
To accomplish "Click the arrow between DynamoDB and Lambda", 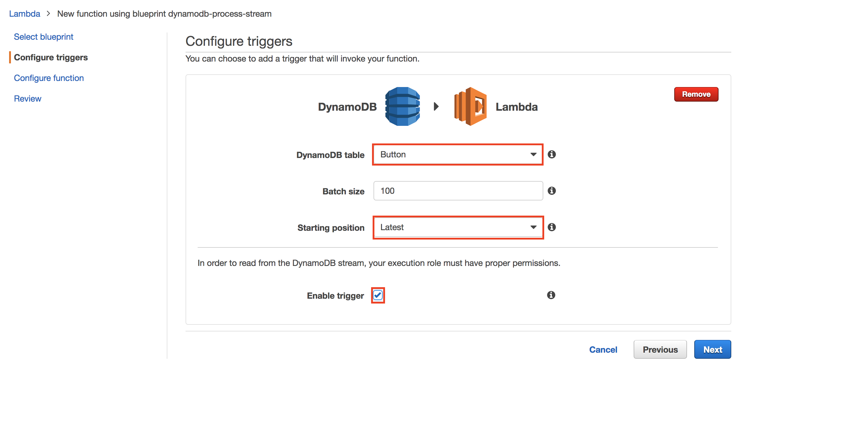I will coord(436,106).
